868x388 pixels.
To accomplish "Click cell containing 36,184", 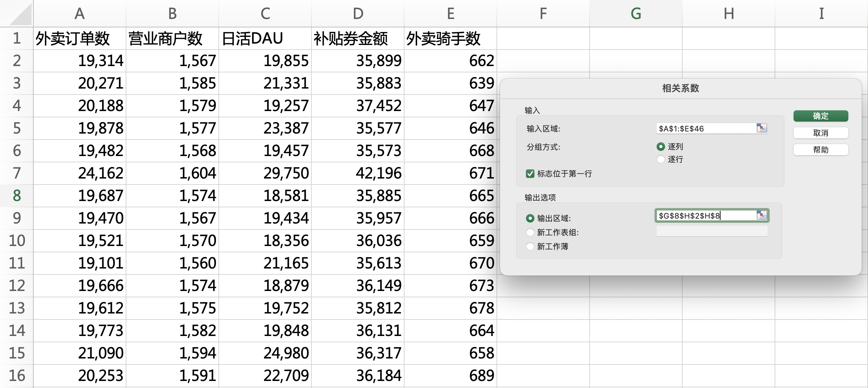I will [358, 376].
